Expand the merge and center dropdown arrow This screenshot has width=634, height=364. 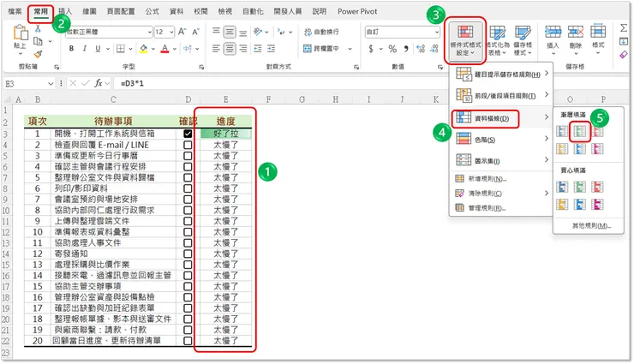350,49
